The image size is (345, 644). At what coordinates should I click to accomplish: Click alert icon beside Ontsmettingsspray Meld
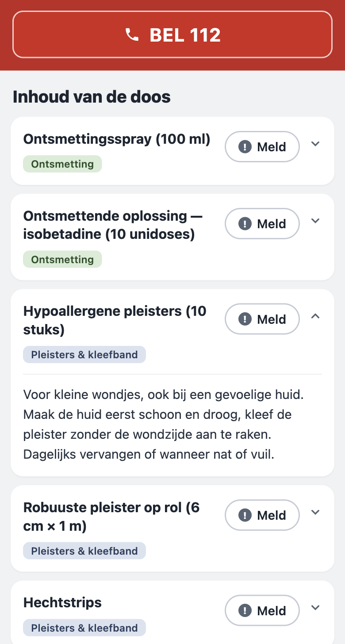tap(245, 147)
